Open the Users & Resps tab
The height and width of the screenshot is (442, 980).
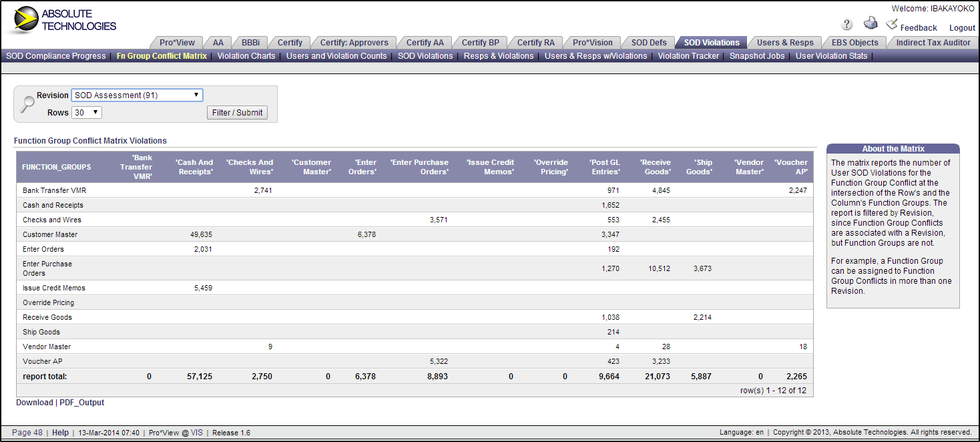[x=785, y=43]
